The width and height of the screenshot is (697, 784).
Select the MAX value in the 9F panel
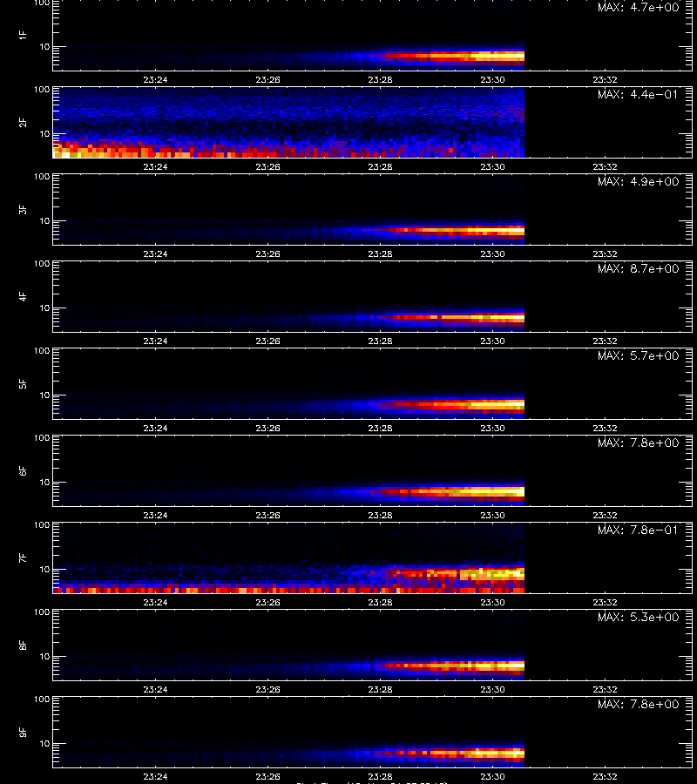click(639, 704)
